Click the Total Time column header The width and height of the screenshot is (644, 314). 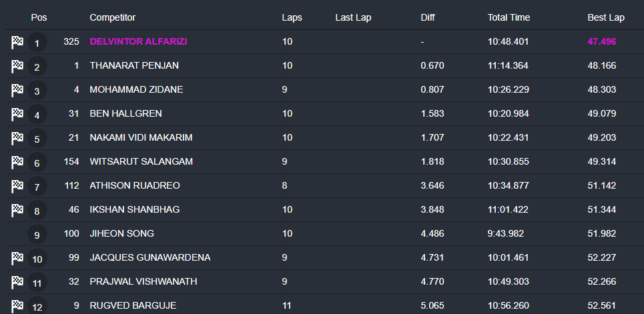(x=510, y=18)
